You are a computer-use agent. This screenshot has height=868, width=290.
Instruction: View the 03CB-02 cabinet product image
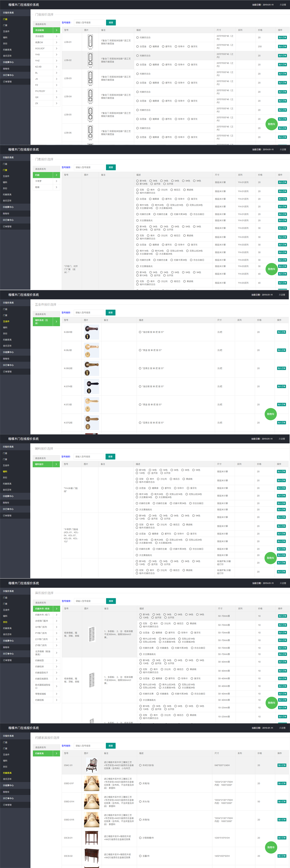pos(92,856)
